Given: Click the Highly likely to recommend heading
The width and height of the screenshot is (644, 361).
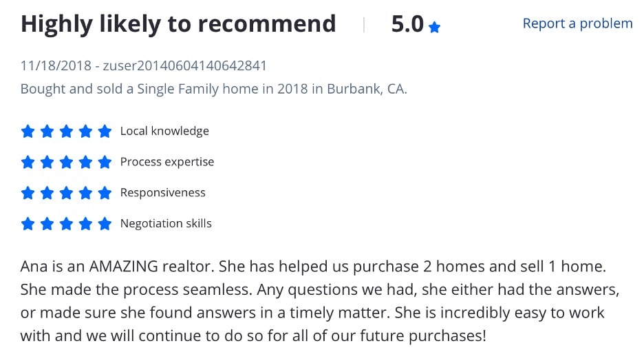Looking at the screenshot, I should (x=178, y=23).
